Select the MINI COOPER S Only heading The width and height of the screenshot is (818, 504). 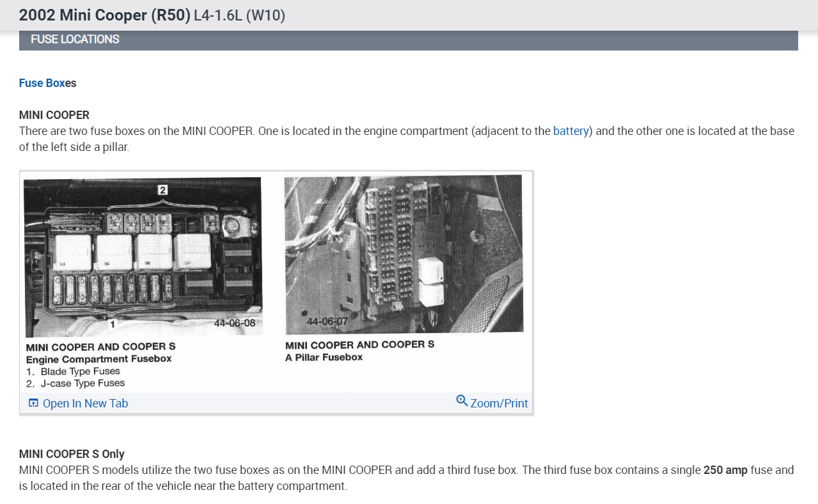click(x=72, y=454)
